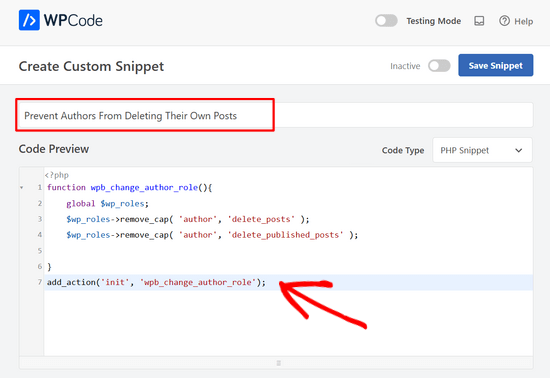The height and width of the screenshot is (378, 550).
Task: Activate snippet with Inactive toggle
Action: [439, 66]
